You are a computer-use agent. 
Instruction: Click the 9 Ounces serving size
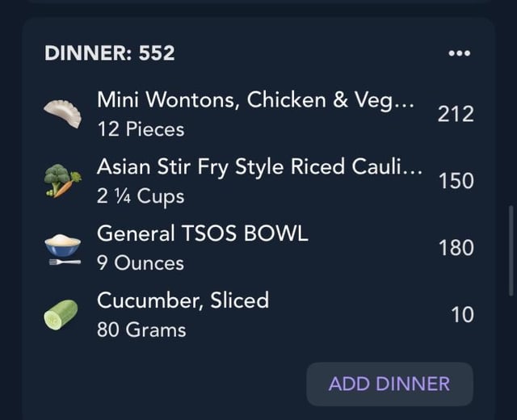tap(141, 263)
